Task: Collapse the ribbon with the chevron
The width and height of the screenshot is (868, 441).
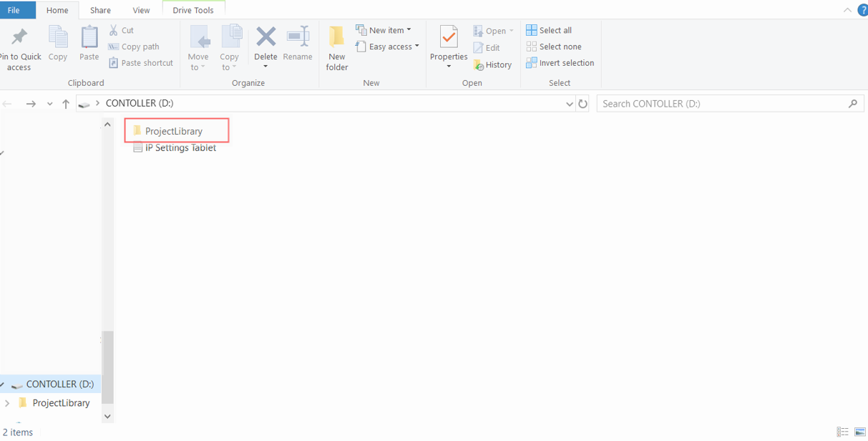Action: tap(847, 10)
